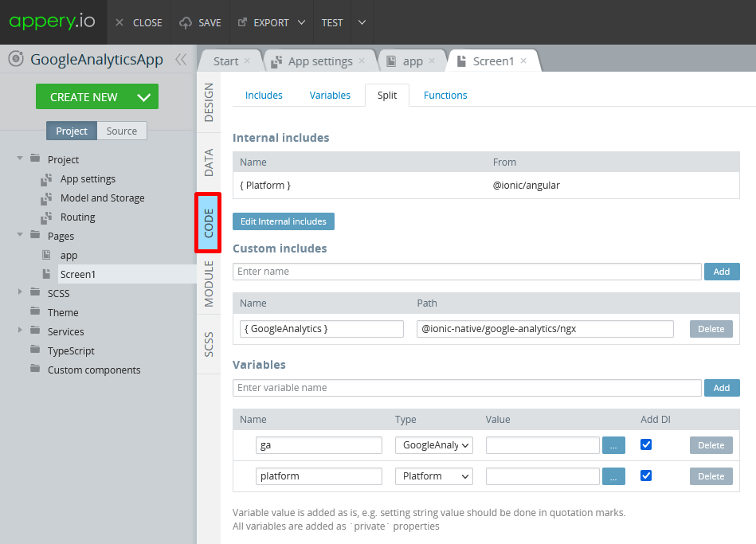The height and width of the screenshot is (544, 756).
Task: Click Add button for custom includes
Action: click(x=722, y=272)
